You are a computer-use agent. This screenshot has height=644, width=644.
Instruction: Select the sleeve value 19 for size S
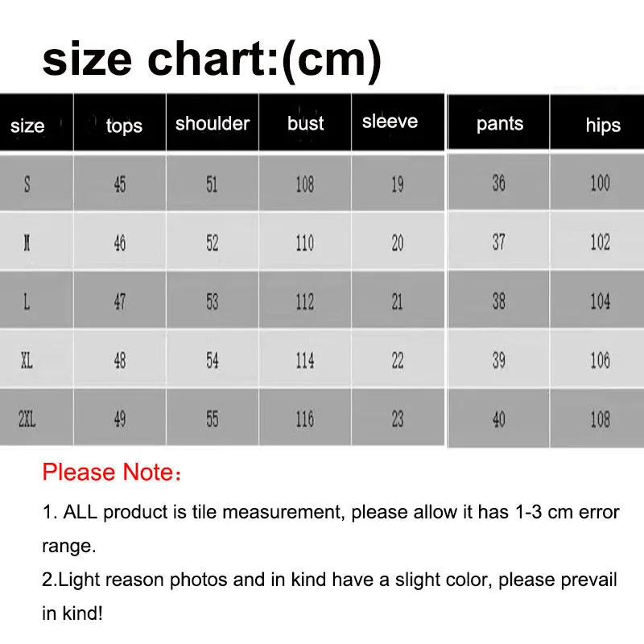tap(397, 184)
